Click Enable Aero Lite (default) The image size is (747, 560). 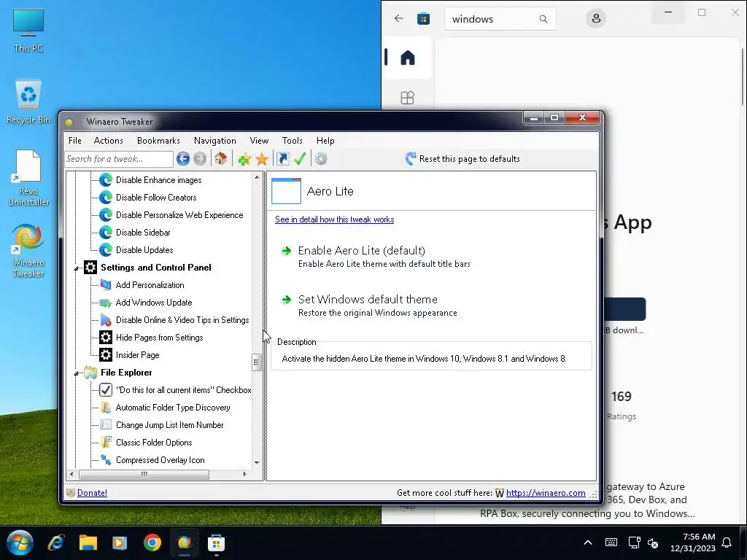tap(361, 251)
